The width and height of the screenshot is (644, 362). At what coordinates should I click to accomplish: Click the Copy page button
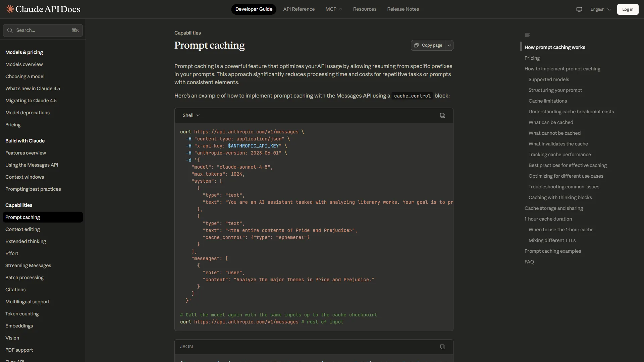(x=428, y=45)
